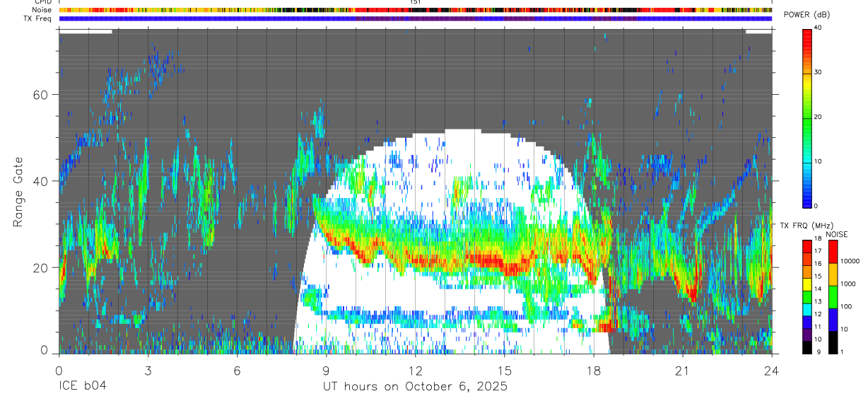Screen dimensions: 868x401
Task: Click the 15 hour tick label on time axis
Action: pos(505,371)
